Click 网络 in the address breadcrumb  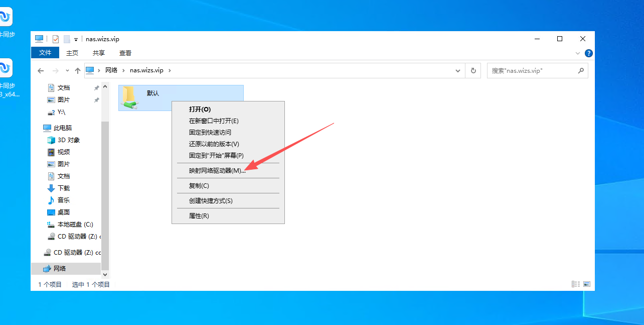111,70
